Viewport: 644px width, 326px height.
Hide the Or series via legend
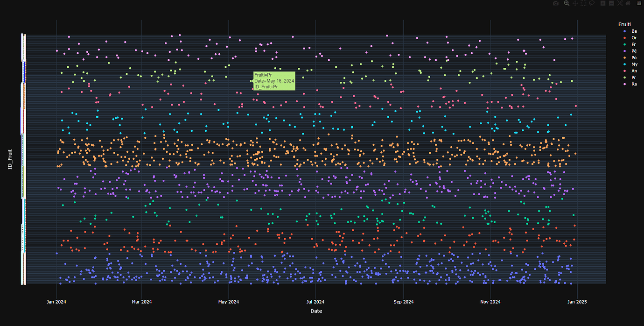coord(634,38)
